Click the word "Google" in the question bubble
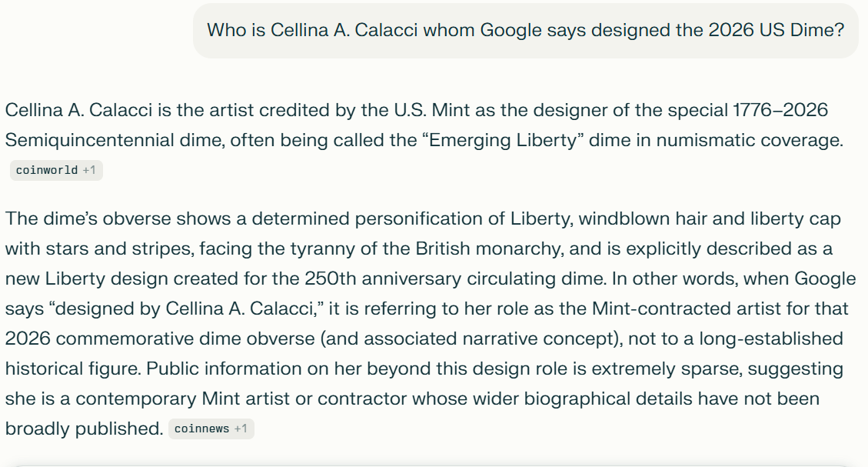The width and height of the screenshot is (868, 467). pos(510,30)
